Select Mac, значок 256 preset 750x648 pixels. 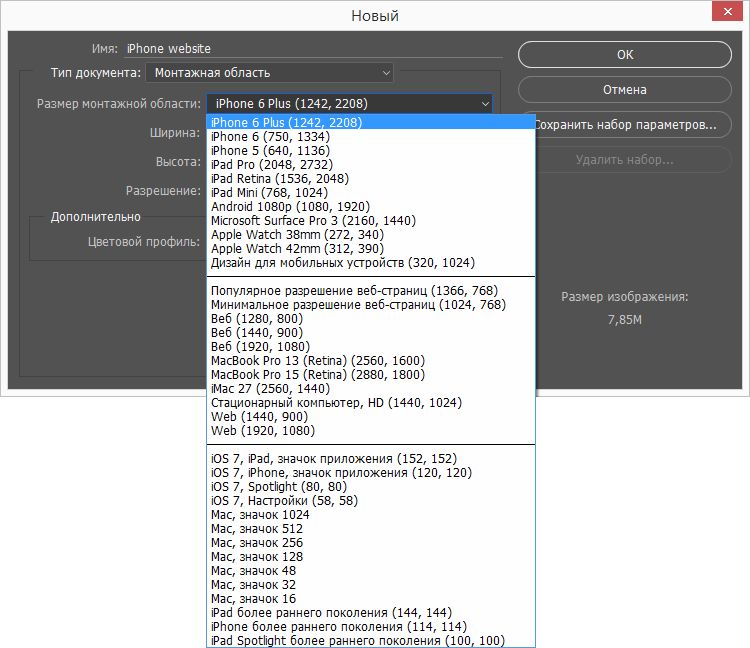[x=371, y=543]
